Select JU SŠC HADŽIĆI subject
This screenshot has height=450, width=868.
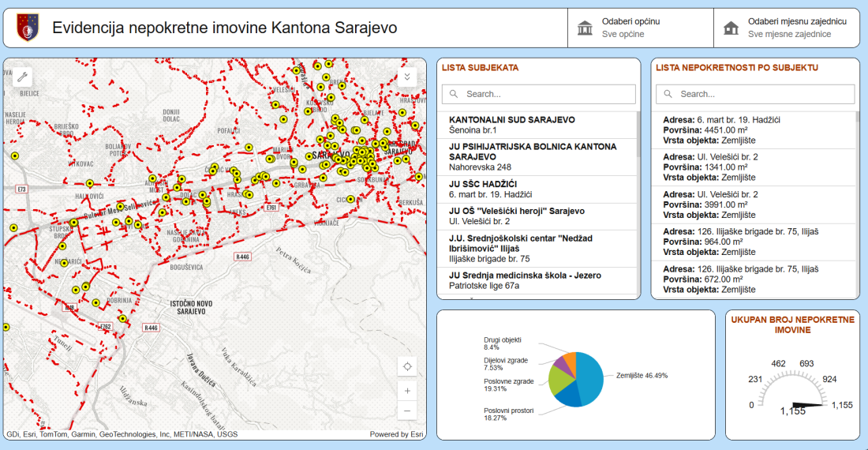tap(537, 189)
